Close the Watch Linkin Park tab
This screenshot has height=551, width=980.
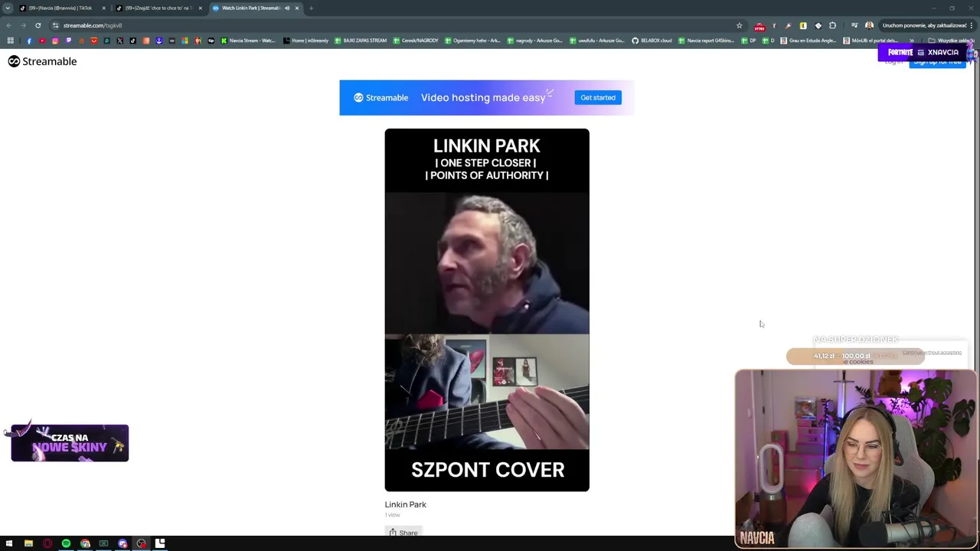(x=297, y=8)
